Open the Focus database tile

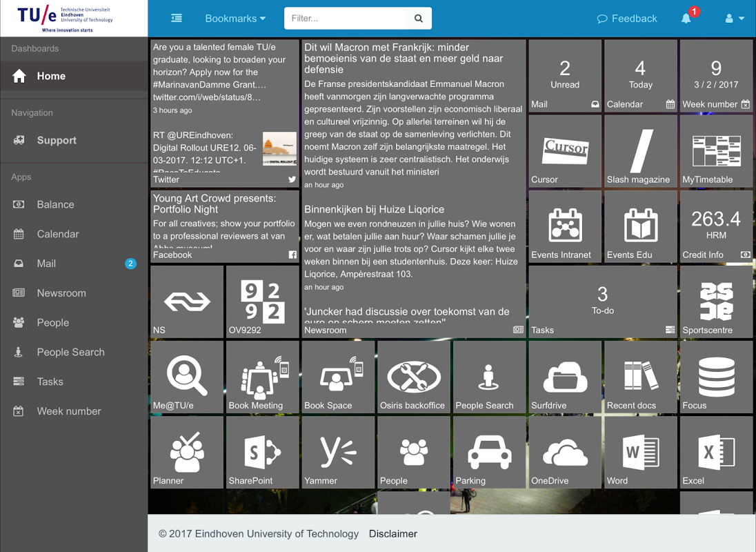point(716,377)
